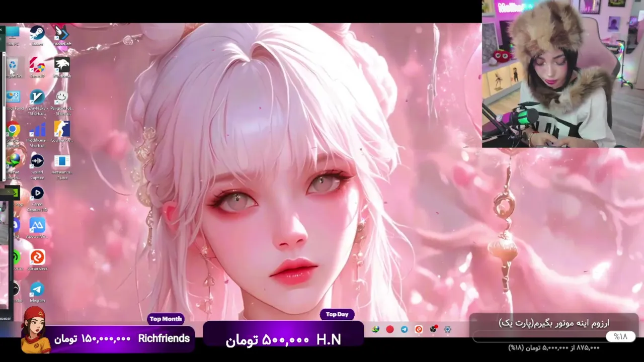
Task: Click the "H.N" donor name
Action: [329, 340]
